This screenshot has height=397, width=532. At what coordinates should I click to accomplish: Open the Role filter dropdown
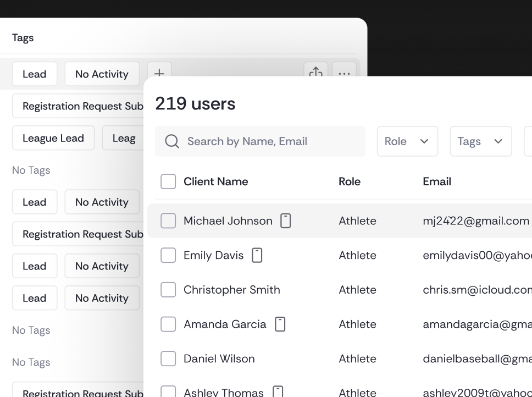407,141
